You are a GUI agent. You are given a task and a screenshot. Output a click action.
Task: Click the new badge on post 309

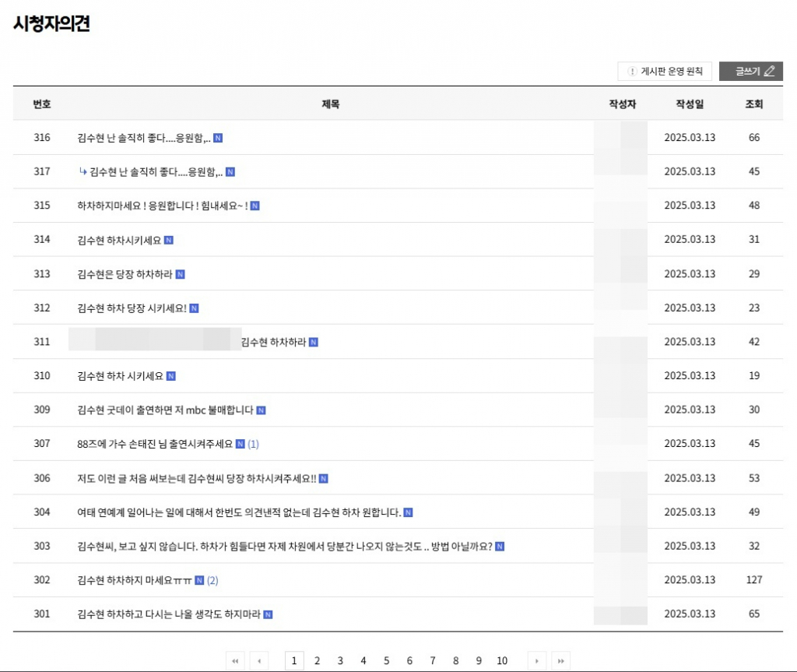tap(261, 410)
